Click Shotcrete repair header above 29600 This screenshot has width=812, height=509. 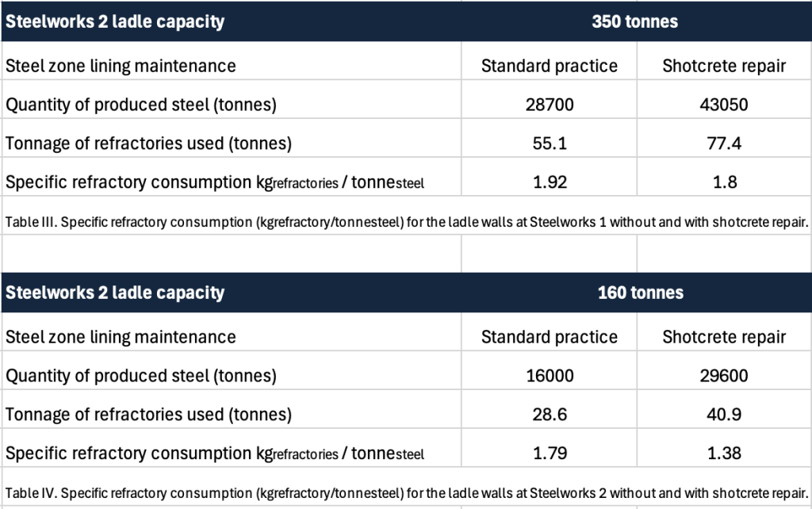[x=724, y=337]
